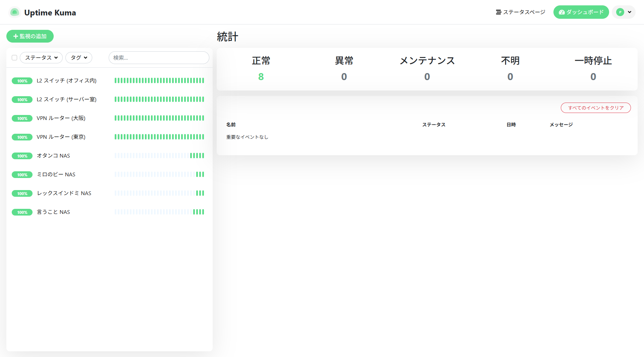The height and width of the screenshot is (357, 644).
Task: Open the ステータス filter dropdown
Action: pyautogui.click(x=41, y=58)
